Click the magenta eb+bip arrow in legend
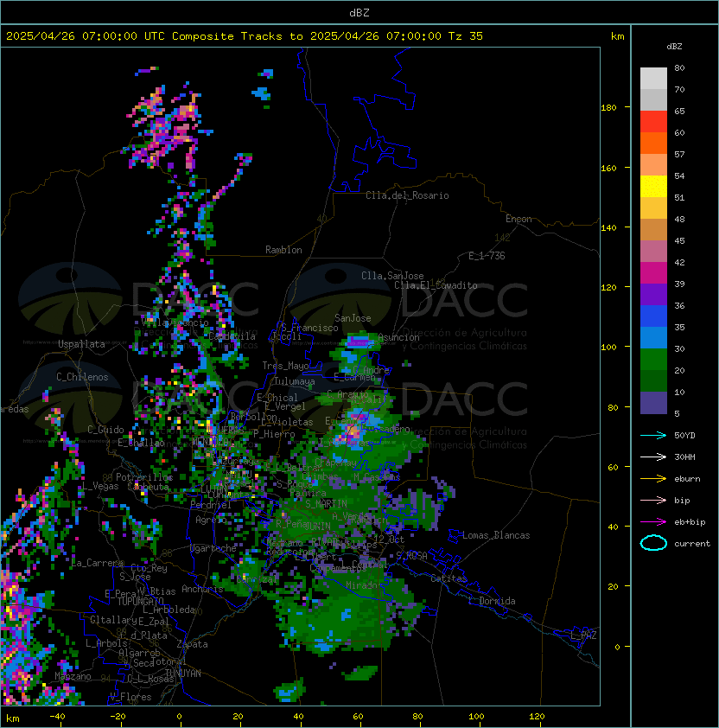 click(653, 522)
